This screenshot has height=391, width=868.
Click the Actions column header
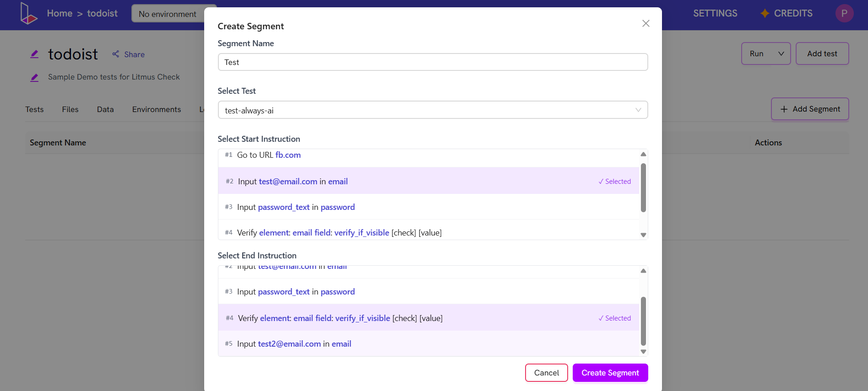[768, 143]
